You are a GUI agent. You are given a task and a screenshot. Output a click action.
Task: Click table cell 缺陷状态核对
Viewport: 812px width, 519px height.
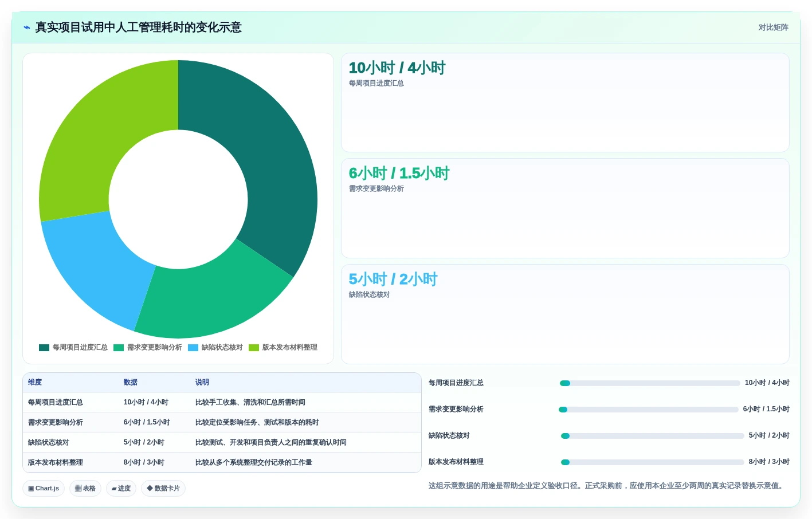[x=49, y=443]
